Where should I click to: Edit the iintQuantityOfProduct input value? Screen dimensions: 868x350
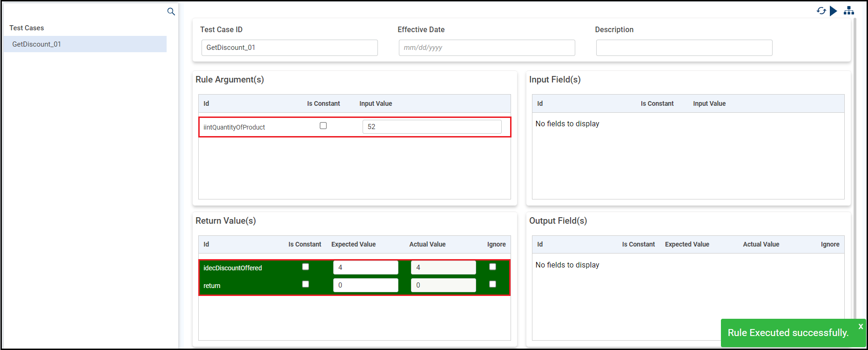point(431,127)
